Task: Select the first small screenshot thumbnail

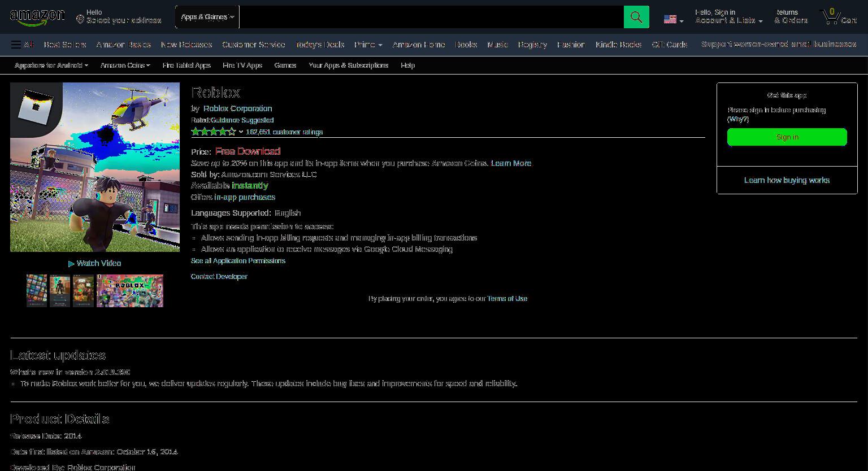Action: click(x=37, y=291)
